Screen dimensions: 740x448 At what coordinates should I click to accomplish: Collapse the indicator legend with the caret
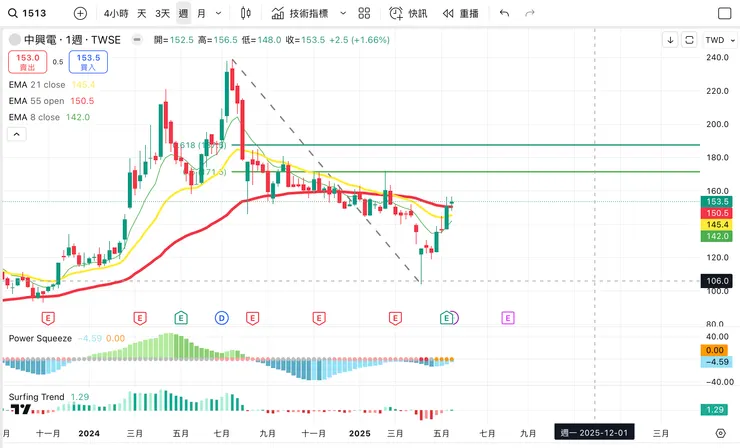(17, 134)
